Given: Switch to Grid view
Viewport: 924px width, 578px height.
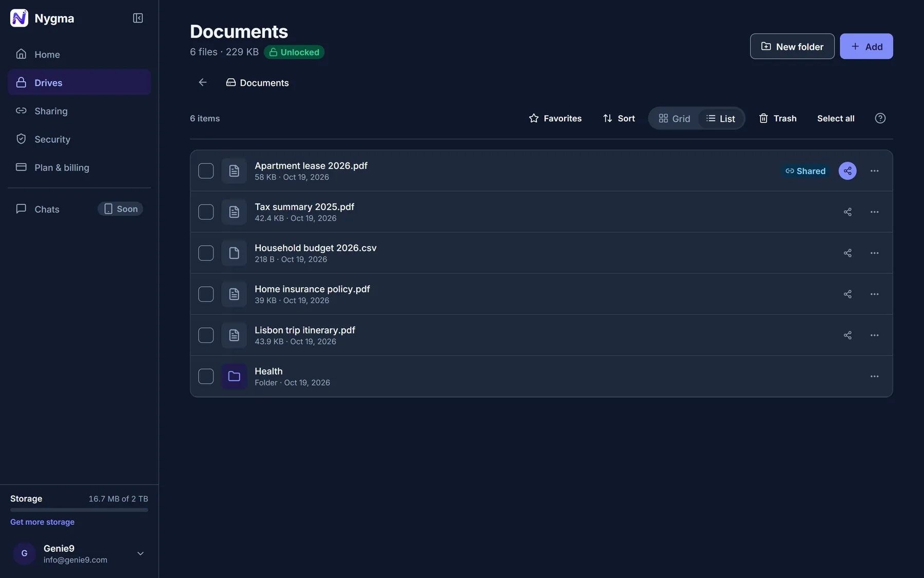Looking at the screenshot, I should tap(674, 118).
